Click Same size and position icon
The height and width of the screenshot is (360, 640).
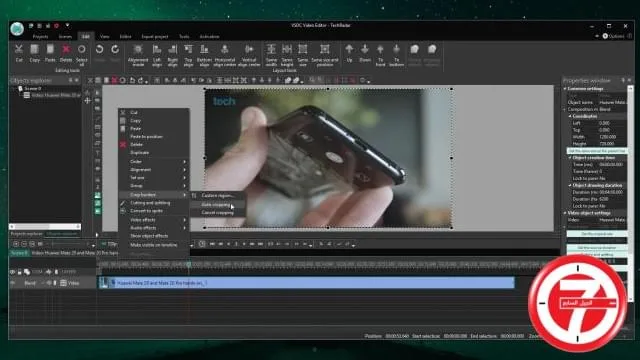click(x=324, y=50)
